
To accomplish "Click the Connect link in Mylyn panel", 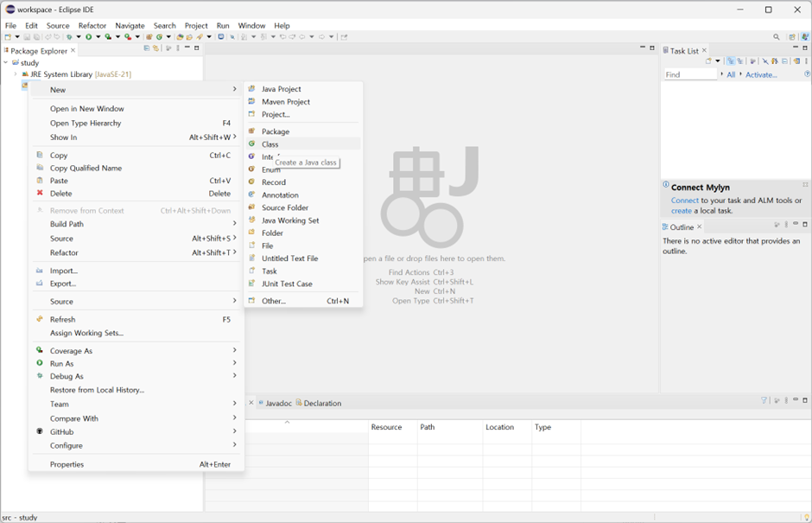I will point(685,200).
